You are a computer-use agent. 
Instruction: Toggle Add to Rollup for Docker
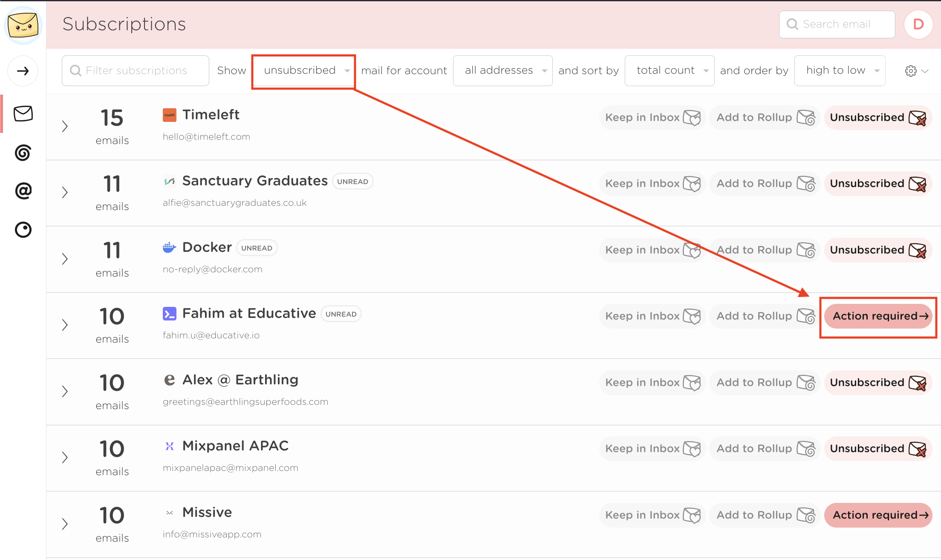[765, 250]
